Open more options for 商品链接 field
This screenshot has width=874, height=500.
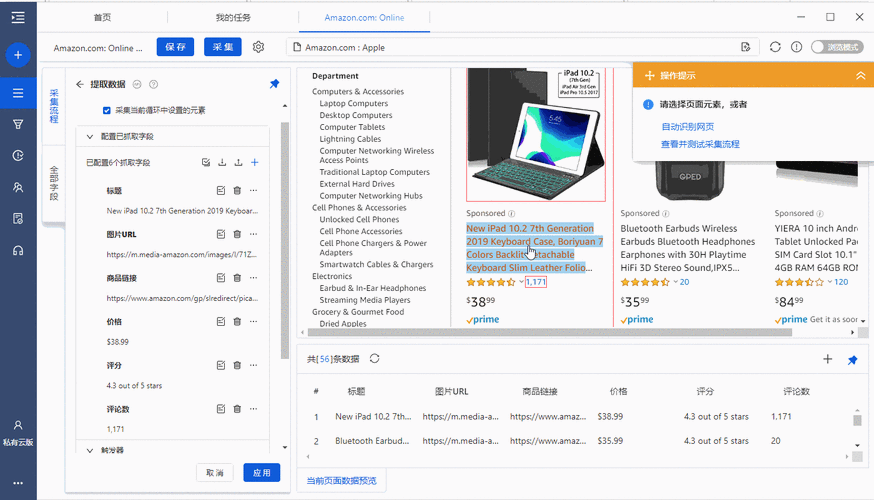point(254,278)
